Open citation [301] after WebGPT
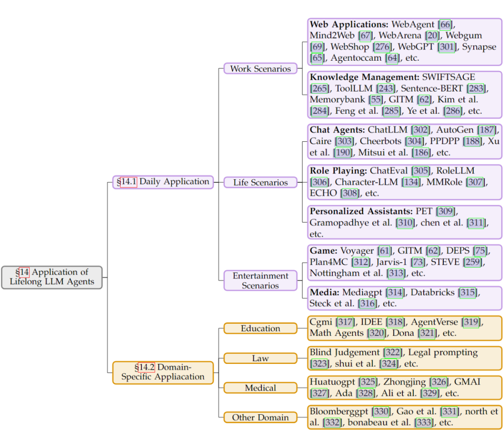 pyautogui.click(x=447, y=47)
